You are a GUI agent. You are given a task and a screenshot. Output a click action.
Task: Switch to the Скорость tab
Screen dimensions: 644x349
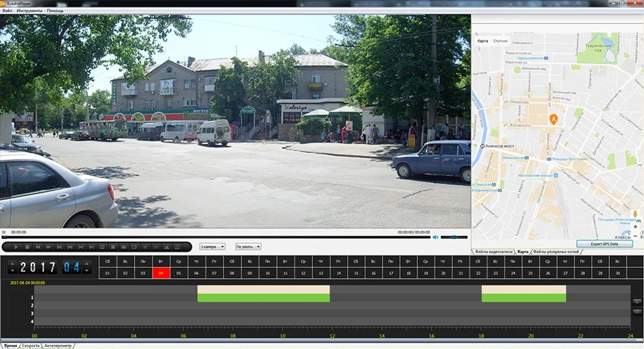31,346
